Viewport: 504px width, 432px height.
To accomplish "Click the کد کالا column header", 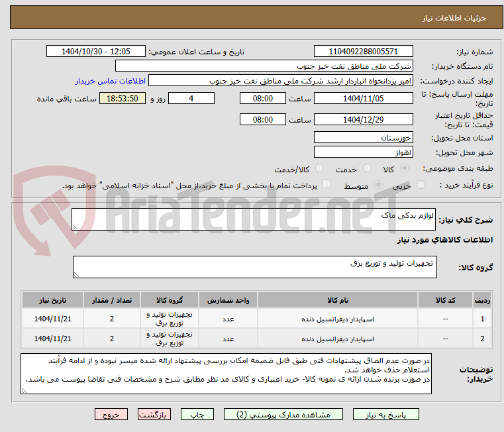I will tap(445, 300).
